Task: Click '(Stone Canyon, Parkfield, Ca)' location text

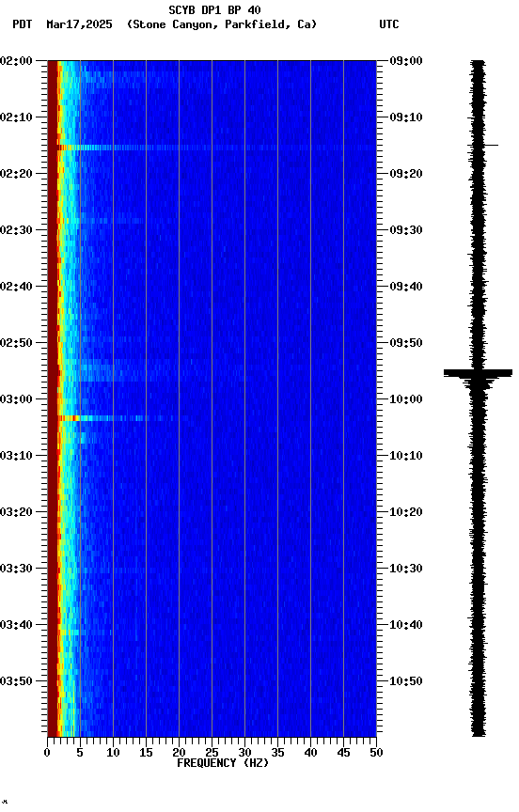Action: 222,24
